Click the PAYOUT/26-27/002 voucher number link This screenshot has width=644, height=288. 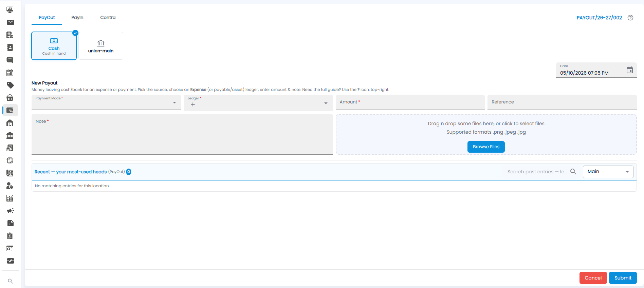(x=600, y=18)
